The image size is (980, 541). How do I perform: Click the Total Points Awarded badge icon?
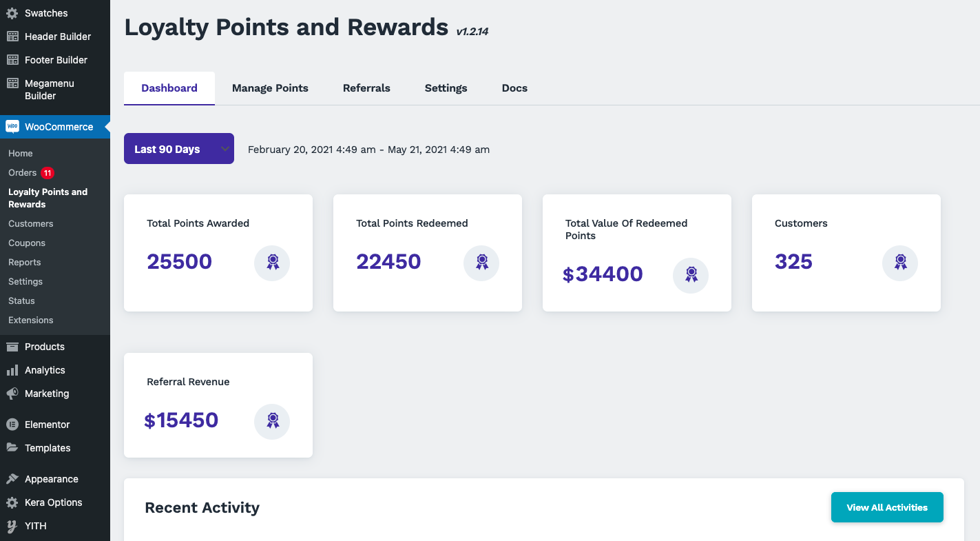(272, 263)
